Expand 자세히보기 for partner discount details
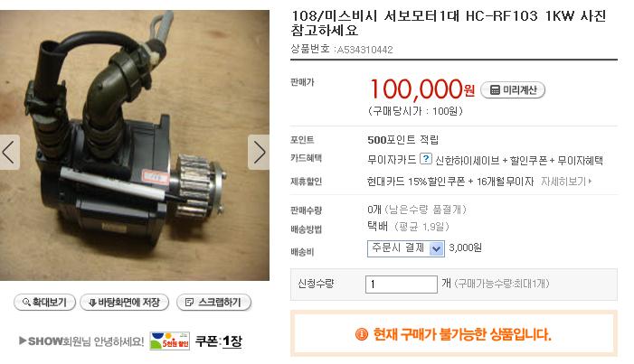Screen dimensions: 634x364 566,182
